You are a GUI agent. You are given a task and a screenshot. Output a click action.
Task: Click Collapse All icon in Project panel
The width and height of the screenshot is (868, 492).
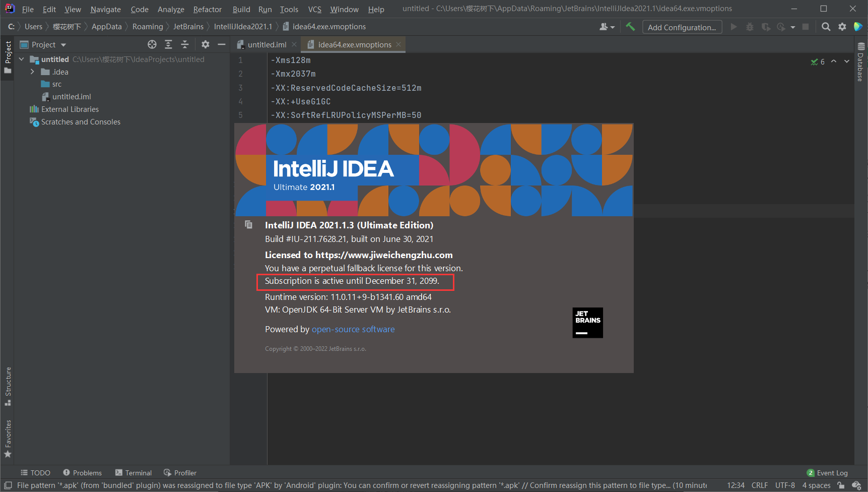click(185, 45)
